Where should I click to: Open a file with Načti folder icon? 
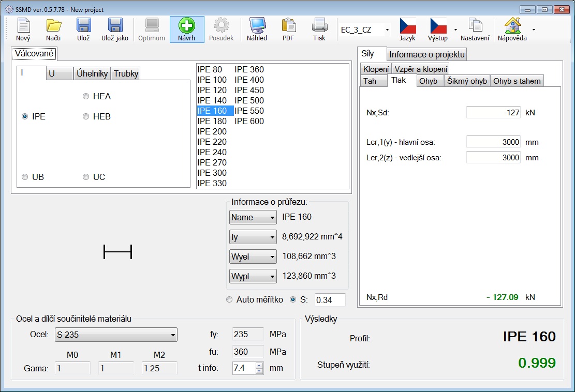53,26
